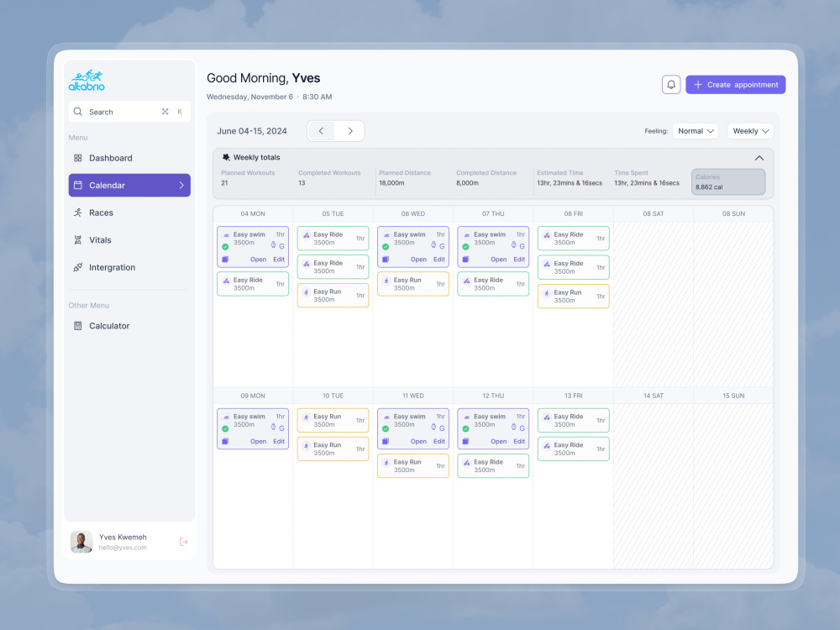Toggle the completed checkmark on 07 THU Easy swim
The width and height of the screenshot is (840, 630).
click(465, 247)
